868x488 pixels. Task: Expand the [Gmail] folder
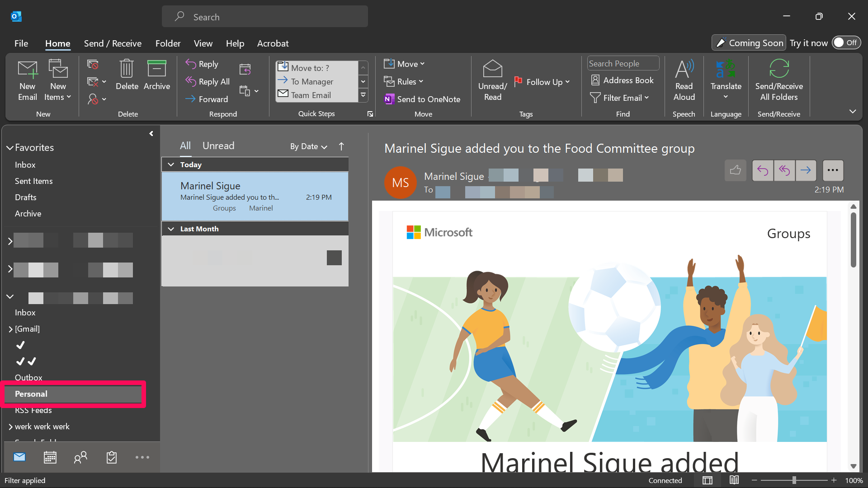[x=10, y=329]
